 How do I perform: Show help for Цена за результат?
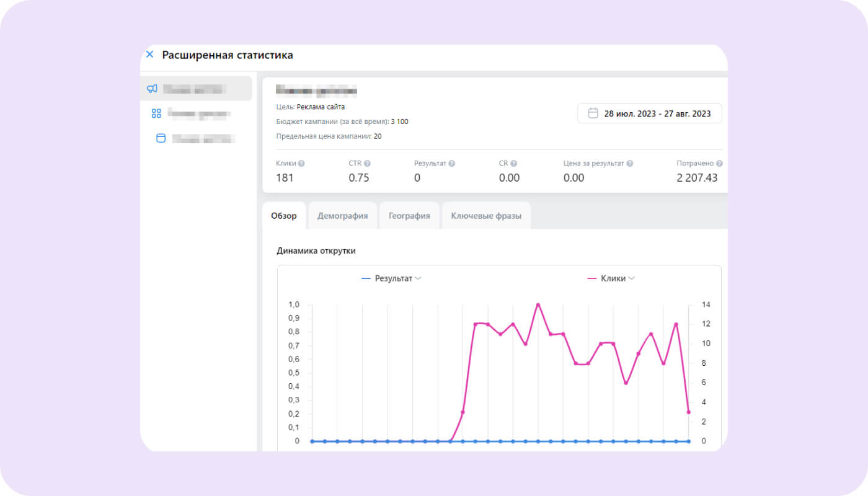(x=630, y=164)
